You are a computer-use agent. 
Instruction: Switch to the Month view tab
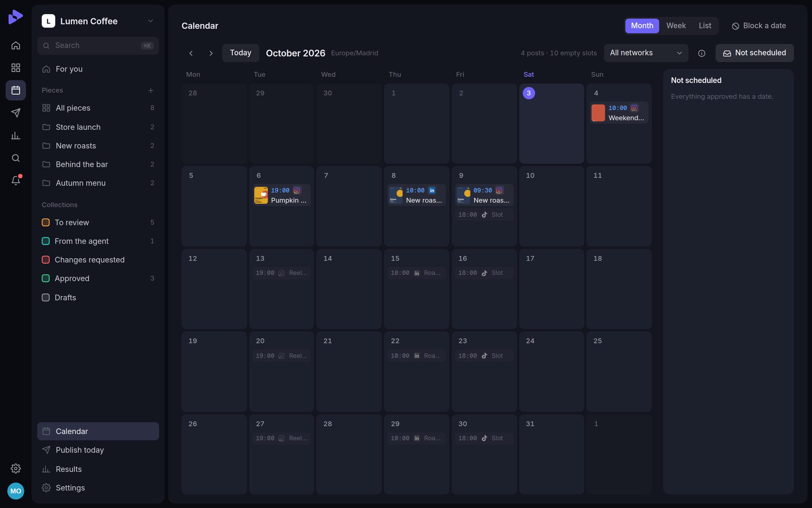pyautogui.click(x=642, y=26)
